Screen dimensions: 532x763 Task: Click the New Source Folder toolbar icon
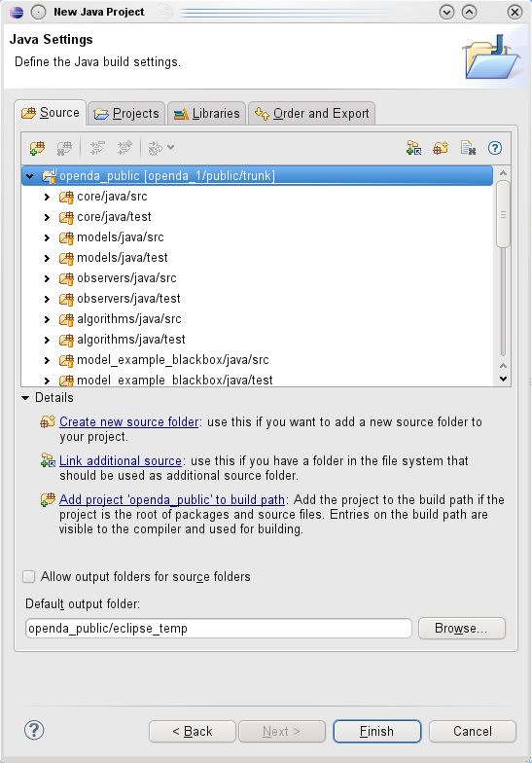pos(441,148)
